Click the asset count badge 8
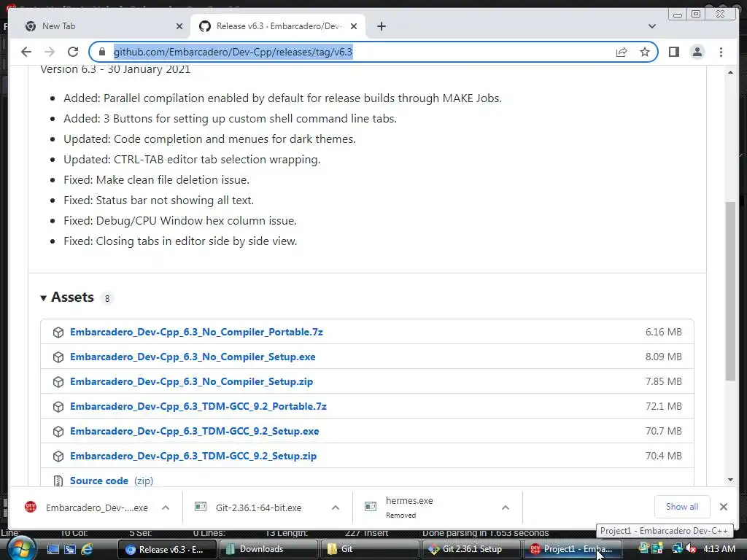 pyautogui.click(x=107, y=298)
